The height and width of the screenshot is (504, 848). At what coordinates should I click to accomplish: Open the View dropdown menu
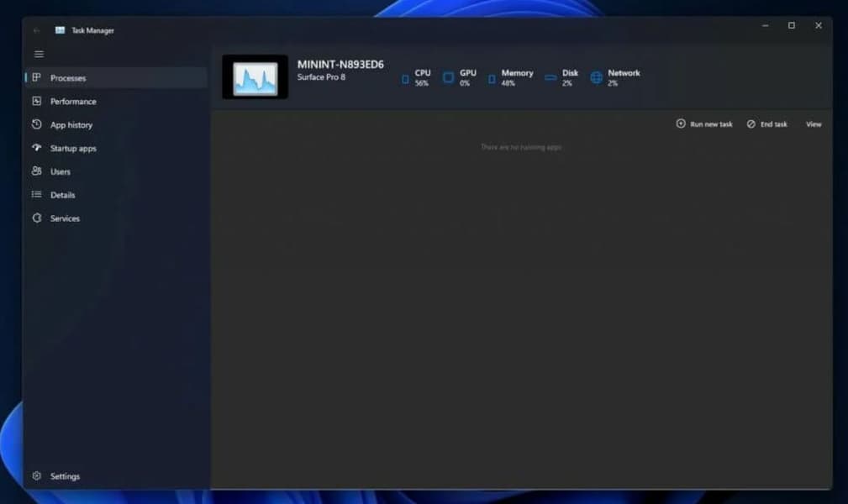pyautogui.click(x=814, y=123)
